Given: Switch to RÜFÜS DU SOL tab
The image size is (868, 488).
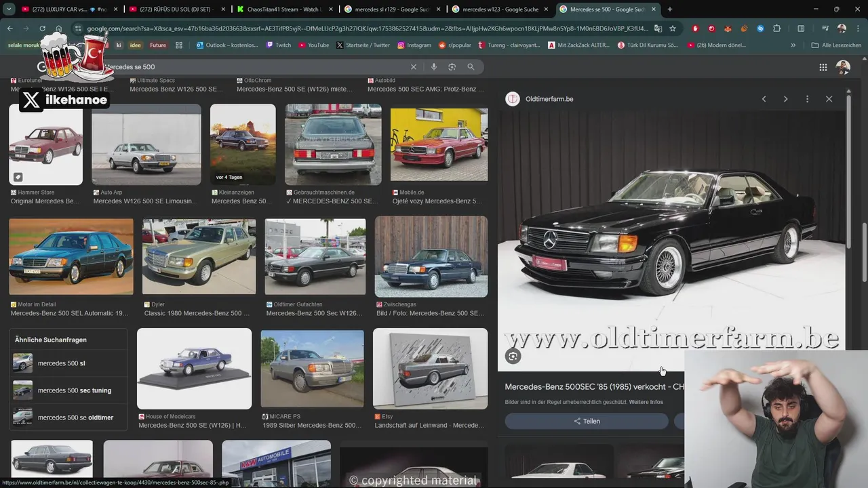Looking at the screenshot, I should click(x=177, y=9).
